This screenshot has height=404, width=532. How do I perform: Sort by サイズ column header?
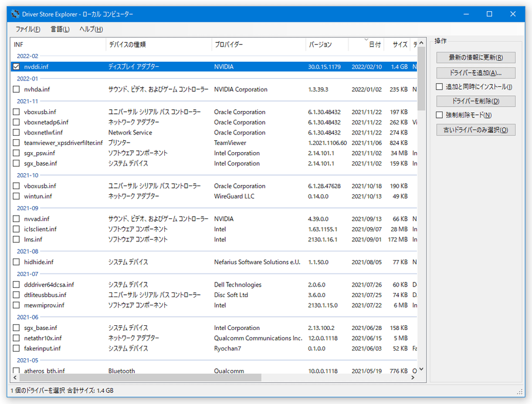click(397, 45)
